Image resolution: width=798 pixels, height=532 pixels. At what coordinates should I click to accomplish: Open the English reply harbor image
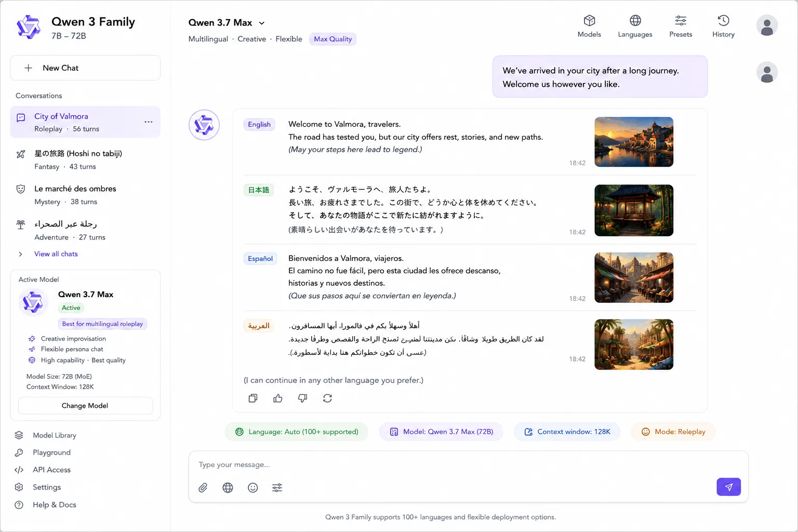click(634, 142)
